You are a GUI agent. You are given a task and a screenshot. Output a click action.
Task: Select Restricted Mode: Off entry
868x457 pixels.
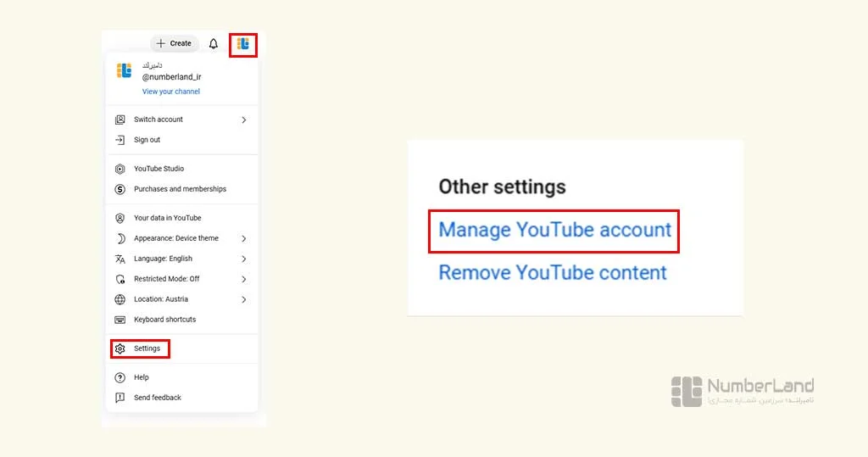(x=181, y=279)
